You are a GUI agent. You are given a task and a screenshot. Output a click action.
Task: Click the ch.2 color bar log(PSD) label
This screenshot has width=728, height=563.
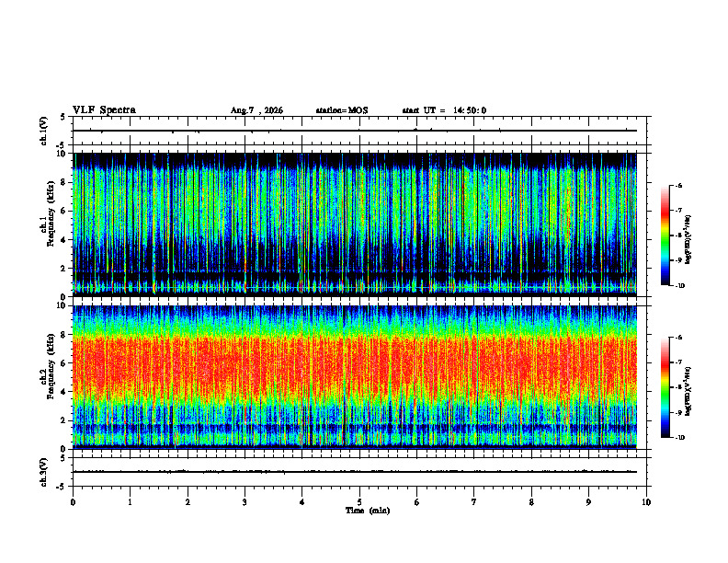688,392
